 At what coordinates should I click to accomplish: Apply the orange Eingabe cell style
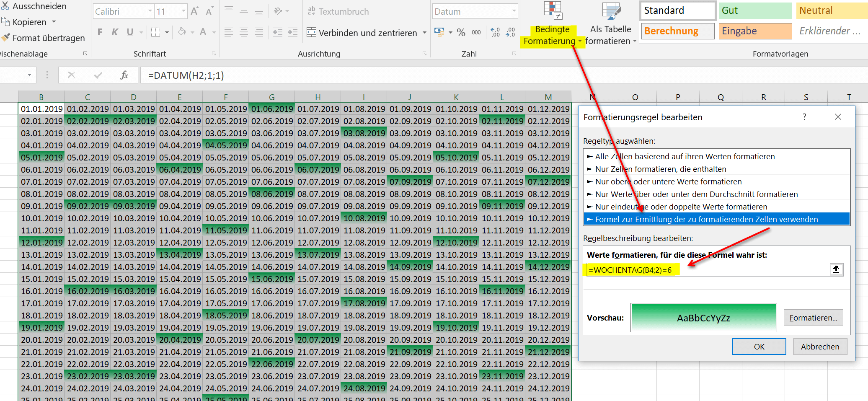[755, 31]
